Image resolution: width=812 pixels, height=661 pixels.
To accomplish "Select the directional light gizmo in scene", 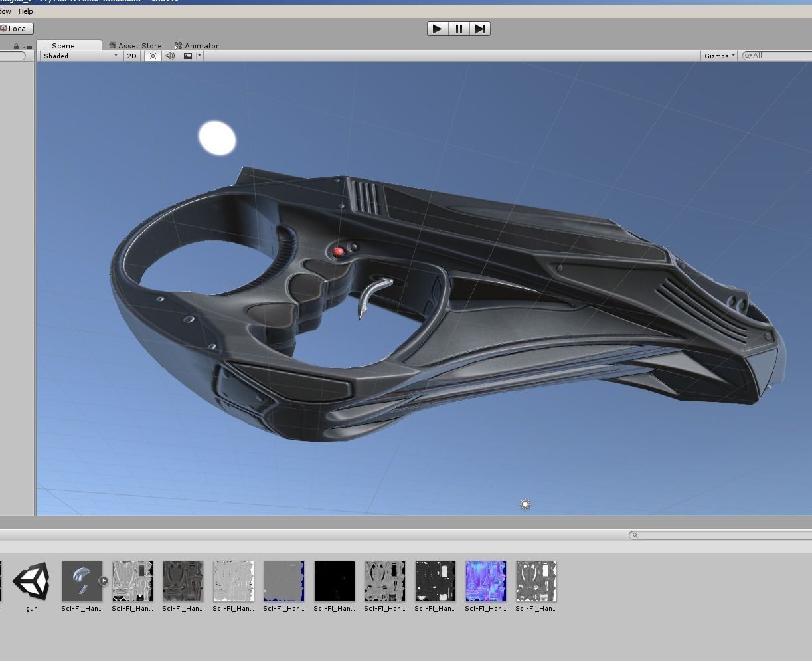I will 525,505.
